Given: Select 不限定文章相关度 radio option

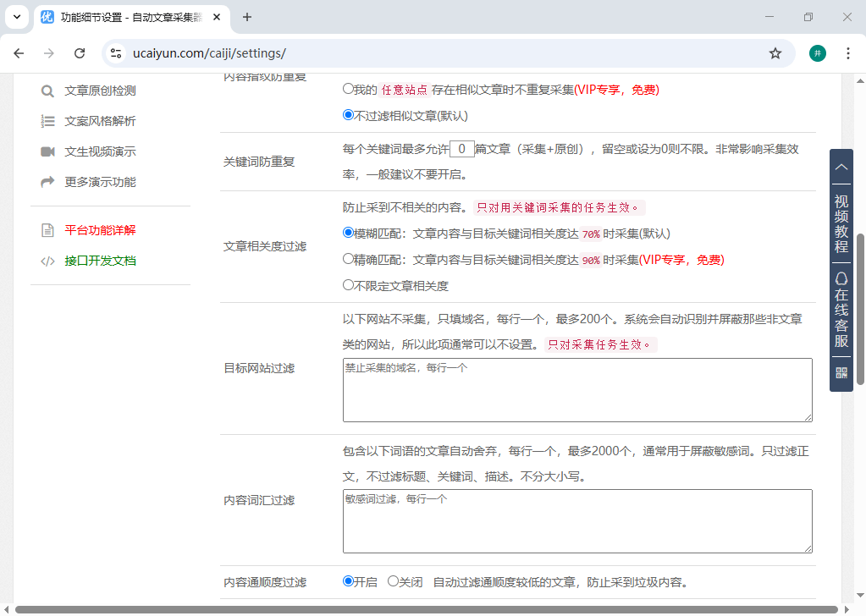Looking at the screenshot, I should [x=348, y=285].
